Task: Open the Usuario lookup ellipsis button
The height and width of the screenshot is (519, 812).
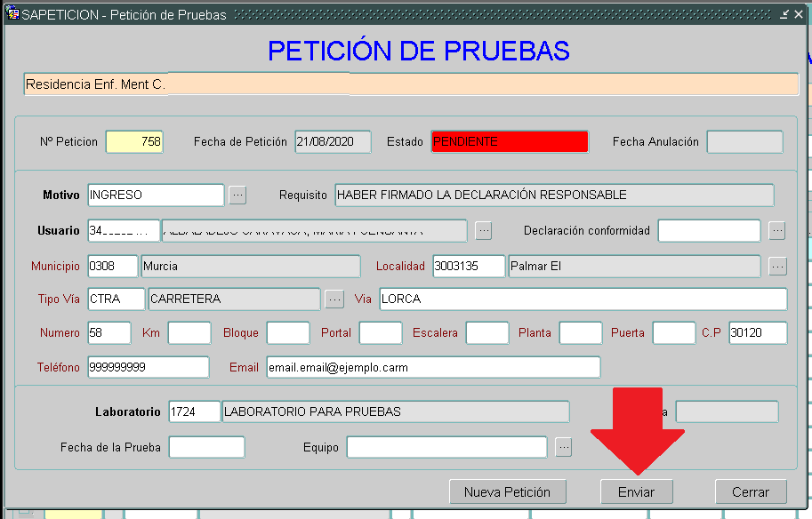Action: tap(483, 231)
